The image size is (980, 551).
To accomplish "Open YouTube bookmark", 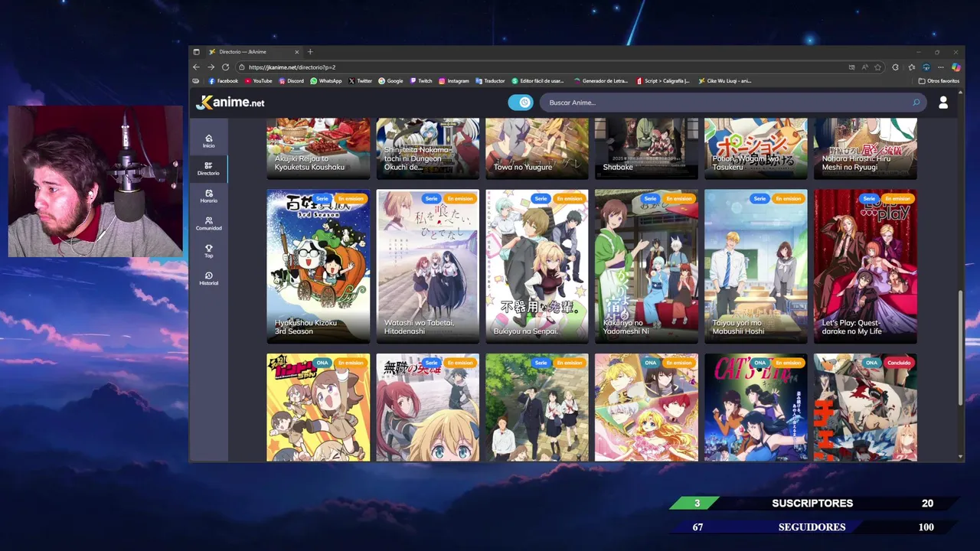I will click(x=258, y=81).
